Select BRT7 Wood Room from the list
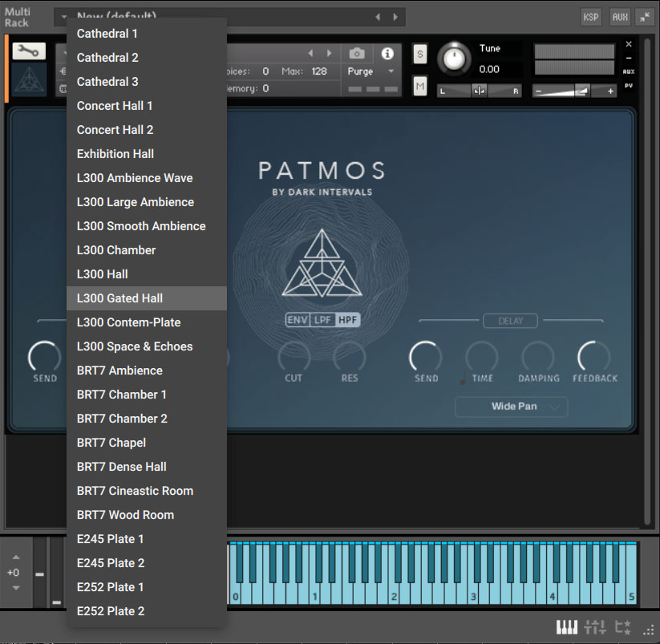The image size is (660, 644). 147,515
